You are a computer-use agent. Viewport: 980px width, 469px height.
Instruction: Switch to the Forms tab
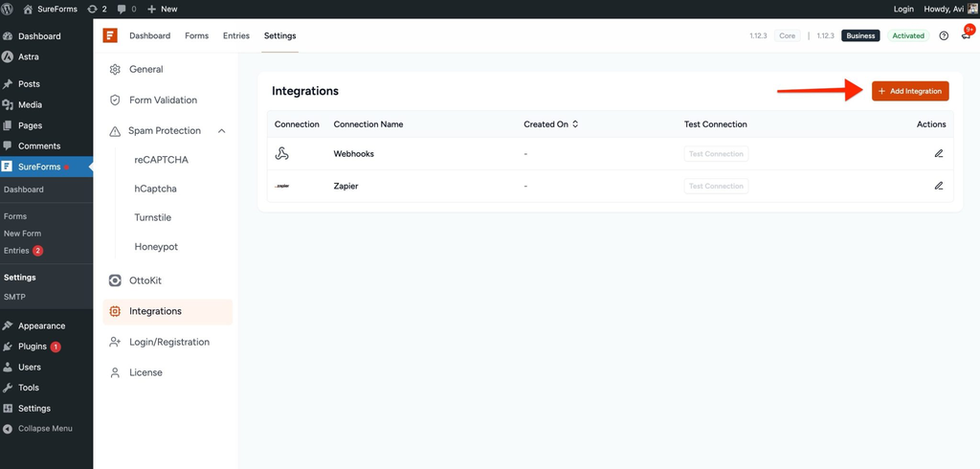[x=197, y=35]
